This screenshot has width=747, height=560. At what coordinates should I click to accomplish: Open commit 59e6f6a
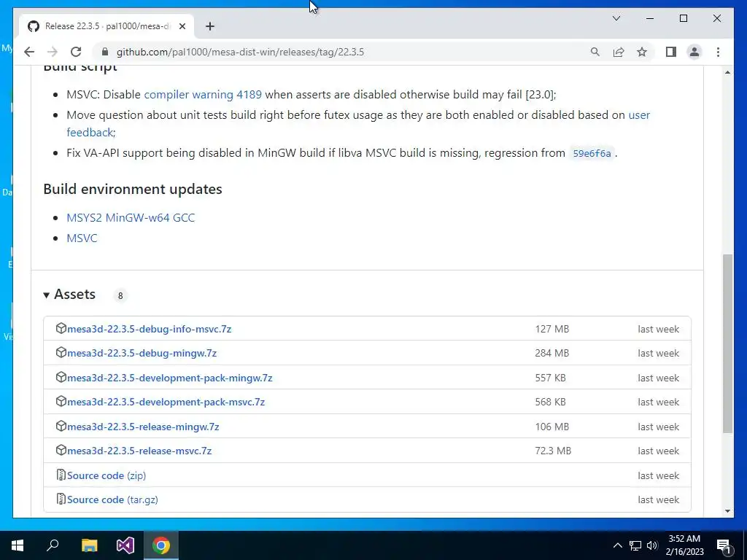click(x=592, y=153)
